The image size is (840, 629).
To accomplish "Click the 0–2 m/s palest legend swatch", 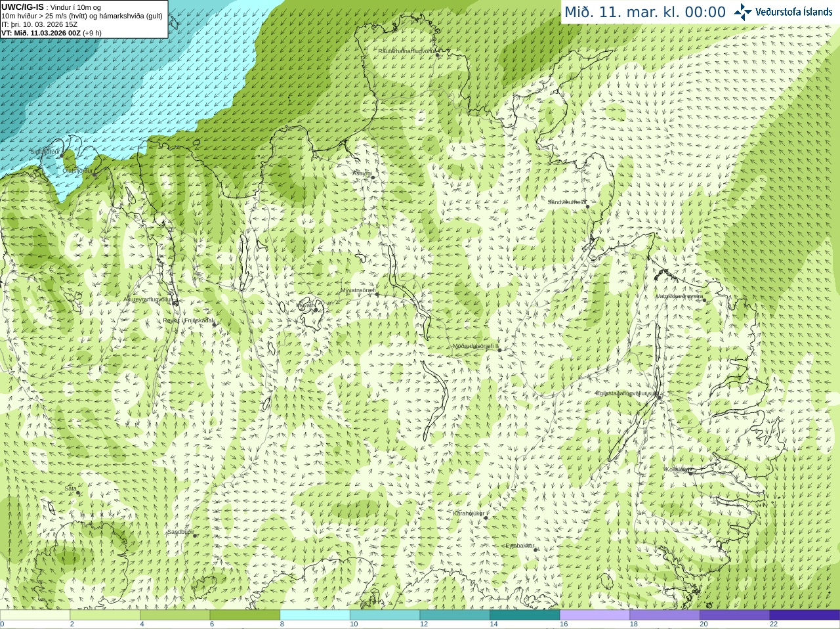I will pos(35,615).
